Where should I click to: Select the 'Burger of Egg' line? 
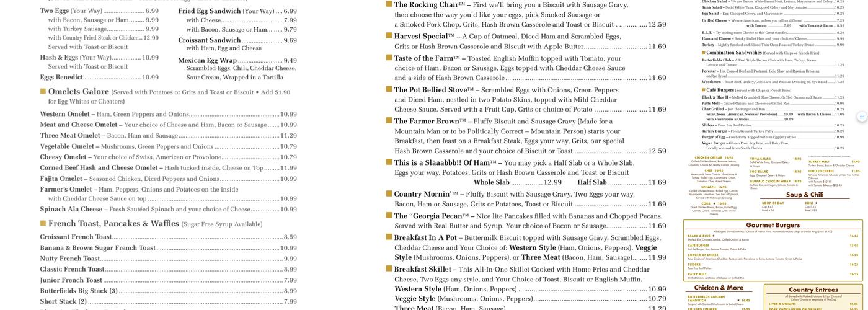(x=773, y=137)
